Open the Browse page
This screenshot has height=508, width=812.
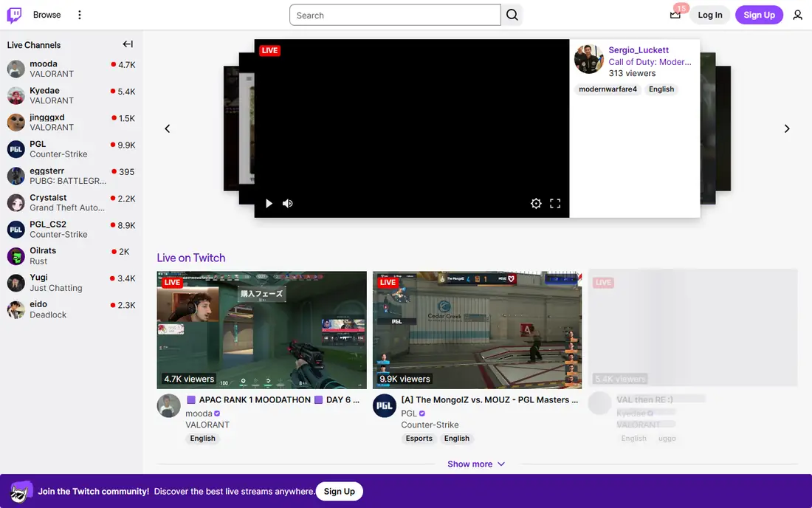pyautogui.click(x=47, y=15)
